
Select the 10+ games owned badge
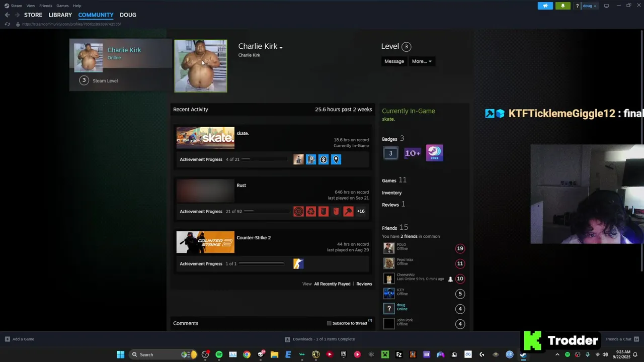point(413,153)
